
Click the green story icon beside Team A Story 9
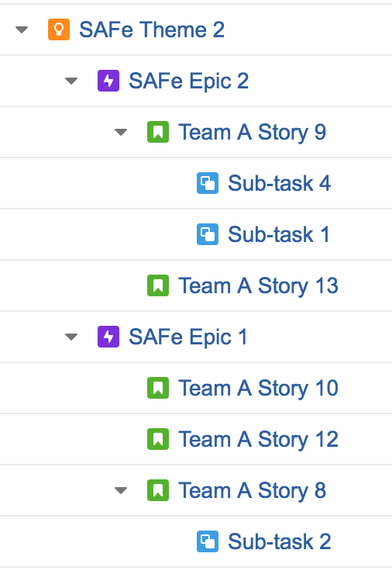coord(158,132)
